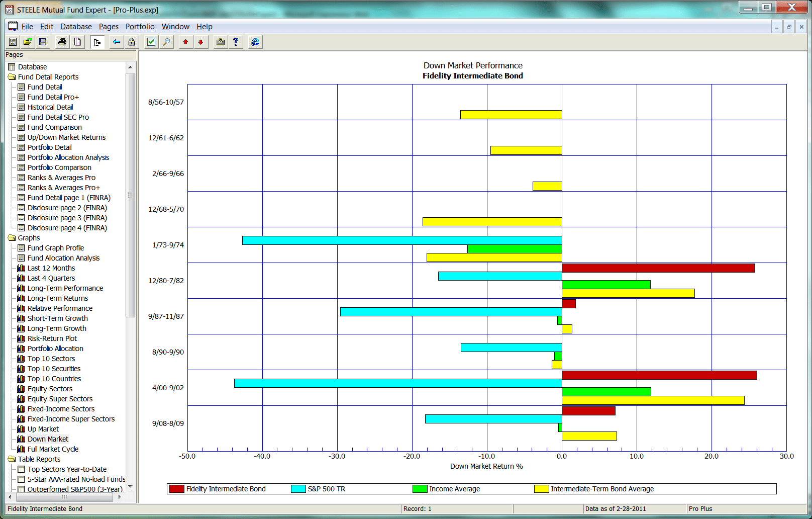Print the current page with the printer icon

(62, 42)
